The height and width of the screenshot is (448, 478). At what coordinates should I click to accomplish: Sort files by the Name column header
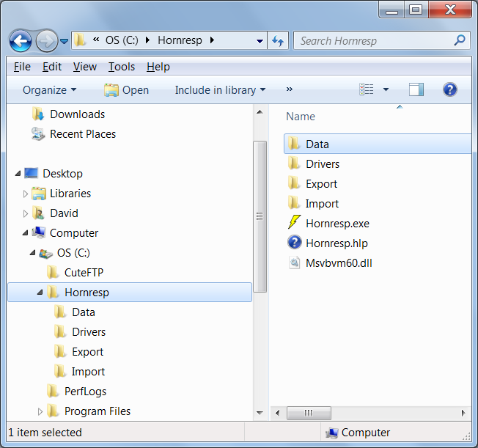pyautogui.click(x=301, y=117)
